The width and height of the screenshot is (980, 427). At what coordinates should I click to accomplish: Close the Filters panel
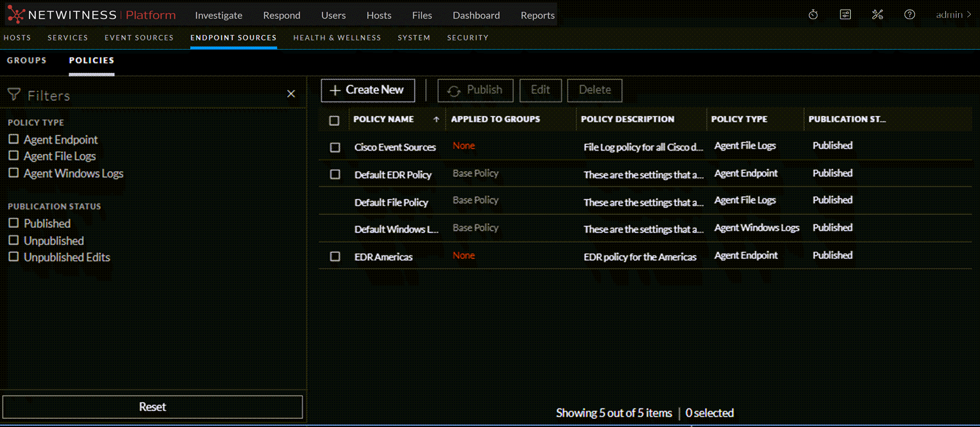[291, 93]
